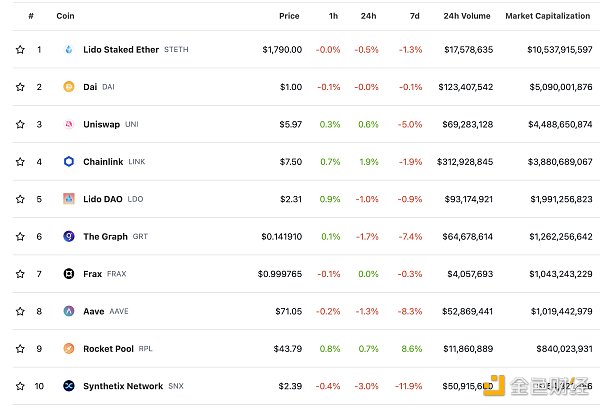Click the Aave ghost icon
Viewport: 600px width, 407px height.
pos(69,311)
